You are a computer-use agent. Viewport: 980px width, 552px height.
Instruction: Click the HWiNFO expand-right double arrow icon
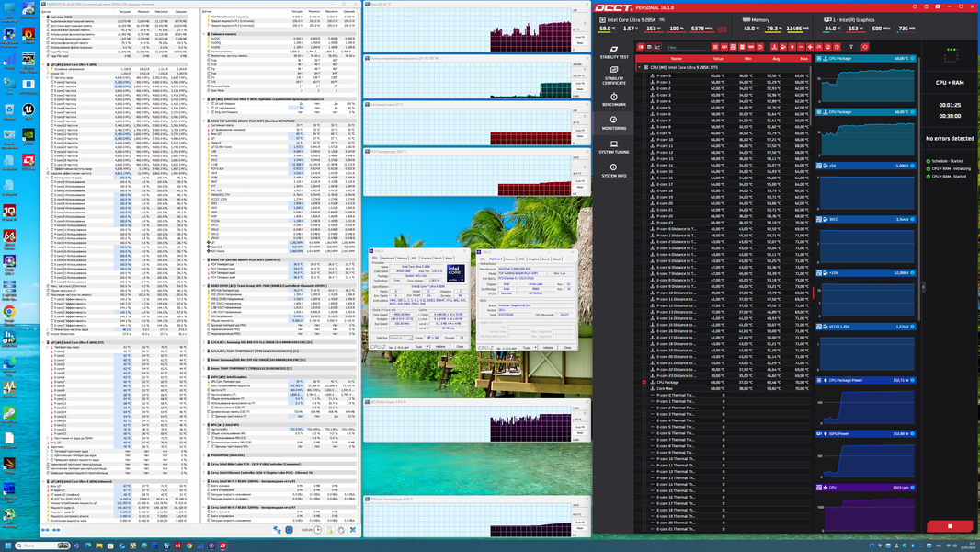pos(56,530)
